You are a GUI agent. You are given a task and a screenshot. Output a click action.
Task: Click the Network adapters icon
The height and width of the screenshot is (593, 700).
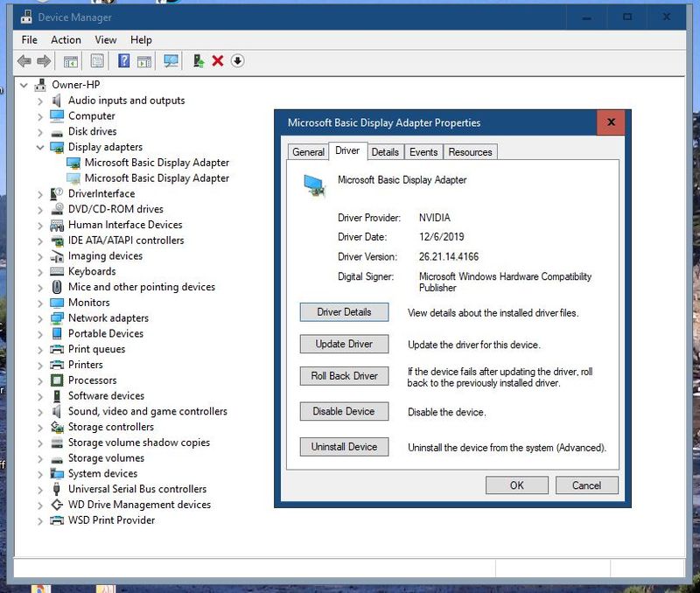(x=57, y=318)
